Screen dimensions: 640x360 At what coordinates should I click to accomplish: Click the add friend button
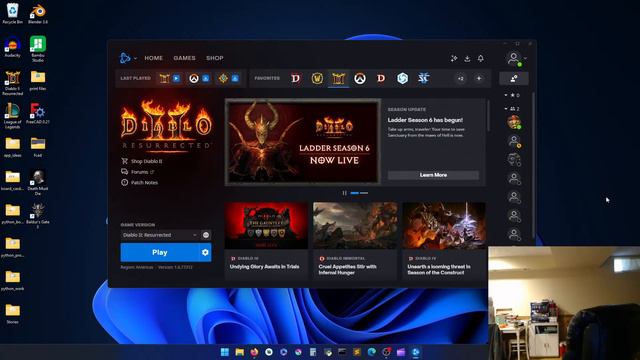point(514,78)
